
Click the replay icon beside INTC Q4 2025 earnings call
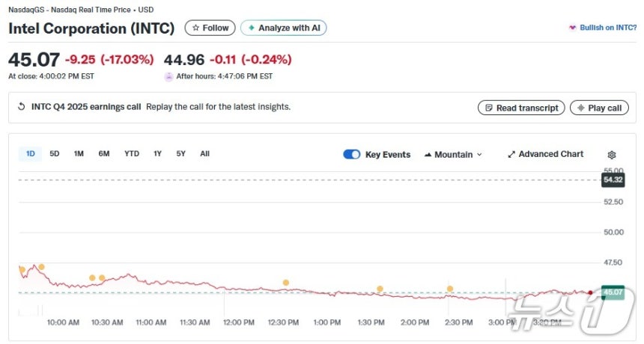click(x=21, y=107)
